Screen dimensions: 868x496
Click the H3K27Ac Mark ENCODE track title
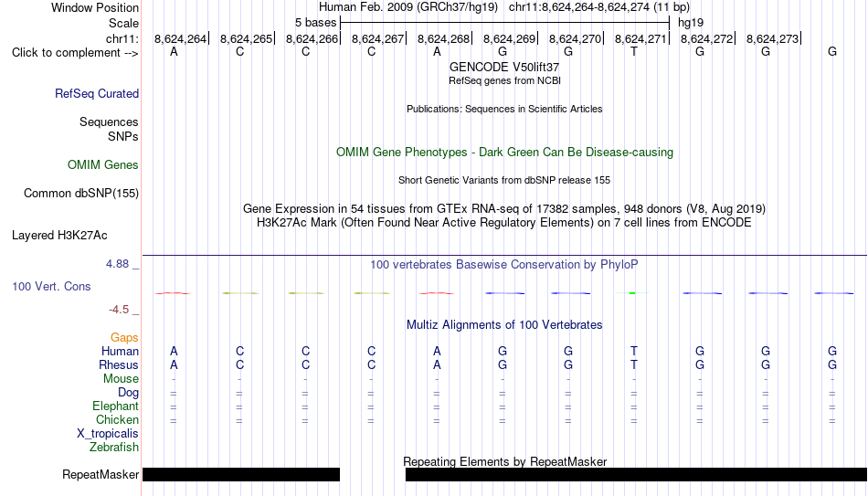click(504, 223)
